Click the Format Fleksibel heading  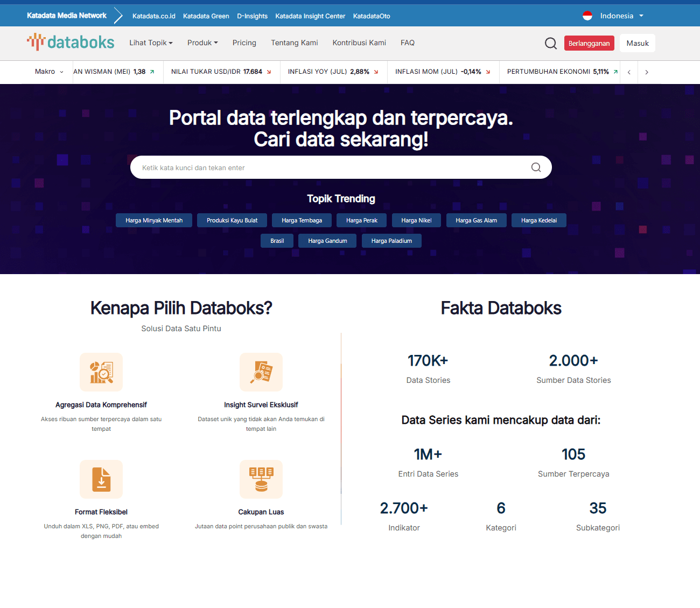coord(101,512)
